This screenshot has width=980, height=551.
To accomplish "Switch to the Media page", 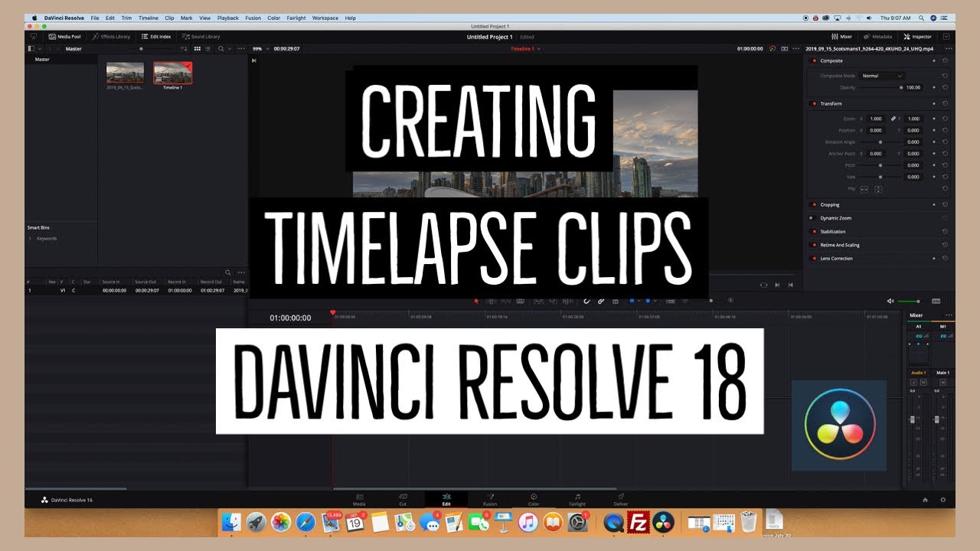I will (359, 500).
